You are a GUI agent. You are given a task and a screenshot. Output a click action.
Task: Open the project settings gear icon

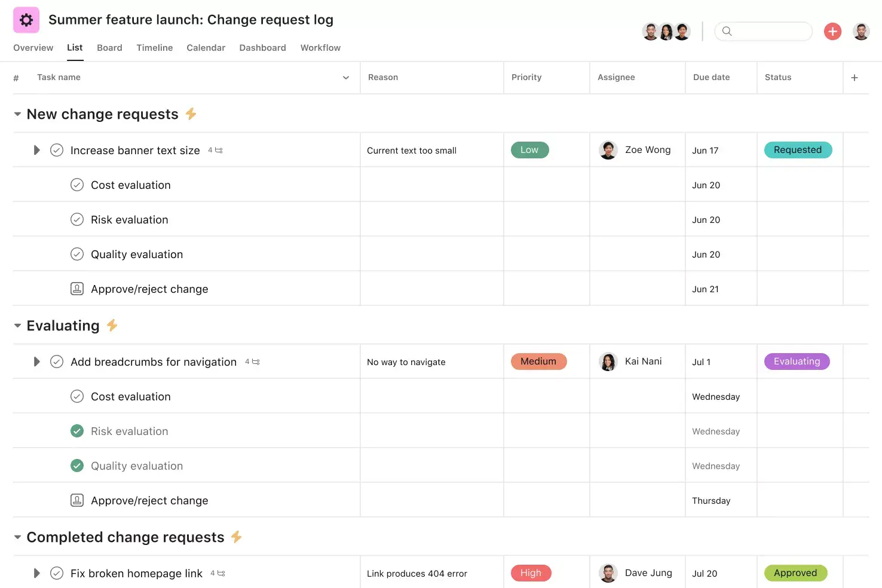26,19
